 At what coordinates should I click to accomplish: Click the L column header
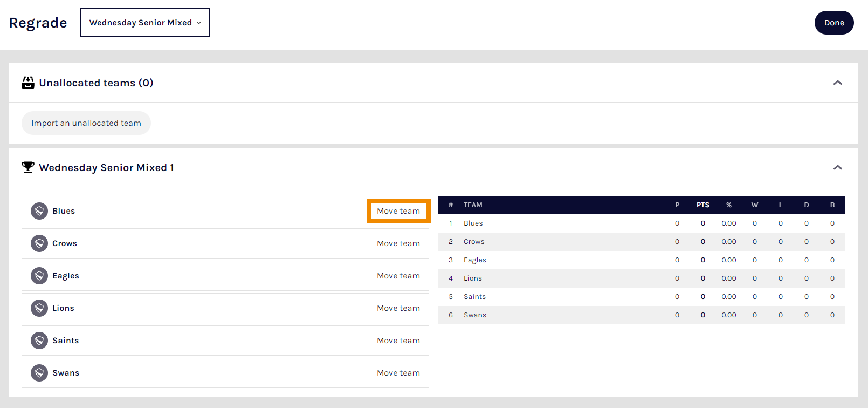tap(781, 205)
